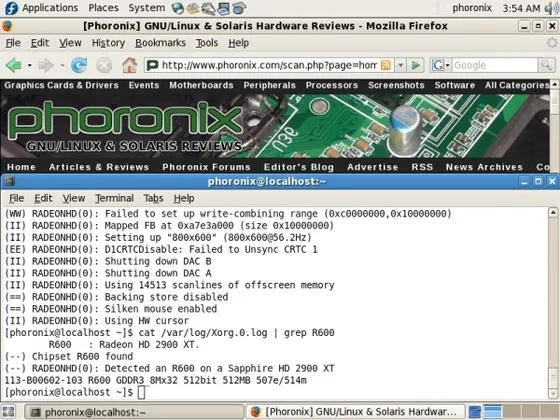Open the Tabs menu in terminal window
The height and width of the screenshot is (420, 560).
[153, 198]
